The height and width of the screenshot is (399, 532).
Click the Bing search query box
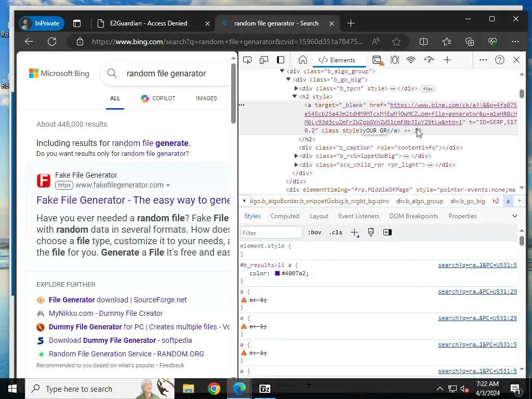pyautogui.click(x=166, y=73)
